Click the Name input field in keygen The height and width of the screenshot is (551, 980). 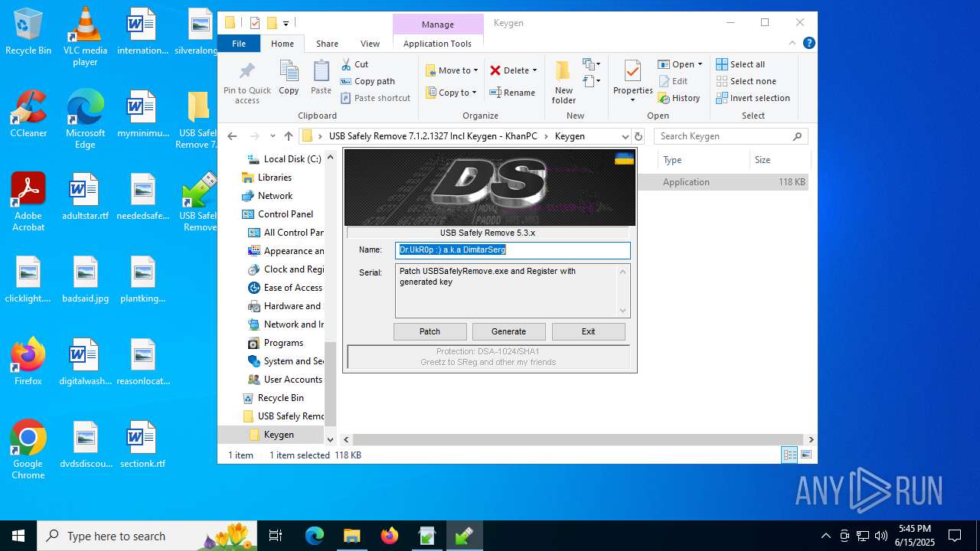(x=513, y=249)
